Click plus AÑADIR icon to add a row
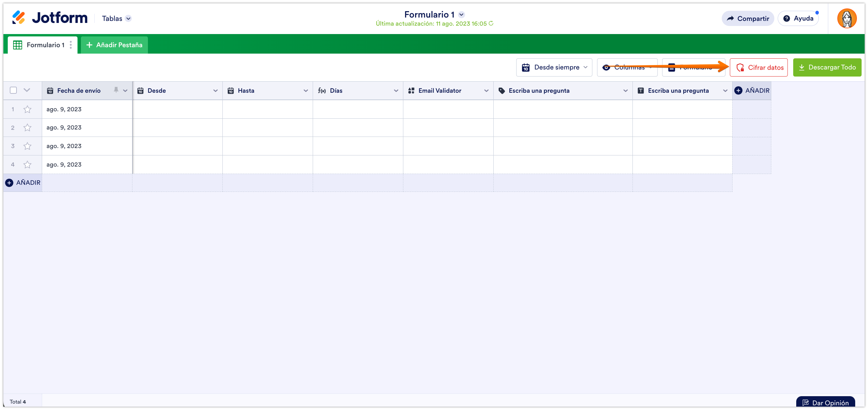868x410 pixels. (9, 182)
